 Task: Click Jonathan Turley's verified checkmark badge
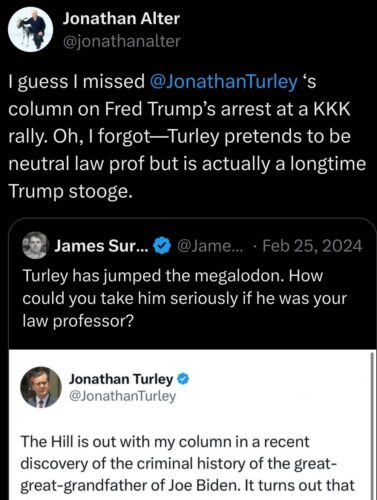183,379
